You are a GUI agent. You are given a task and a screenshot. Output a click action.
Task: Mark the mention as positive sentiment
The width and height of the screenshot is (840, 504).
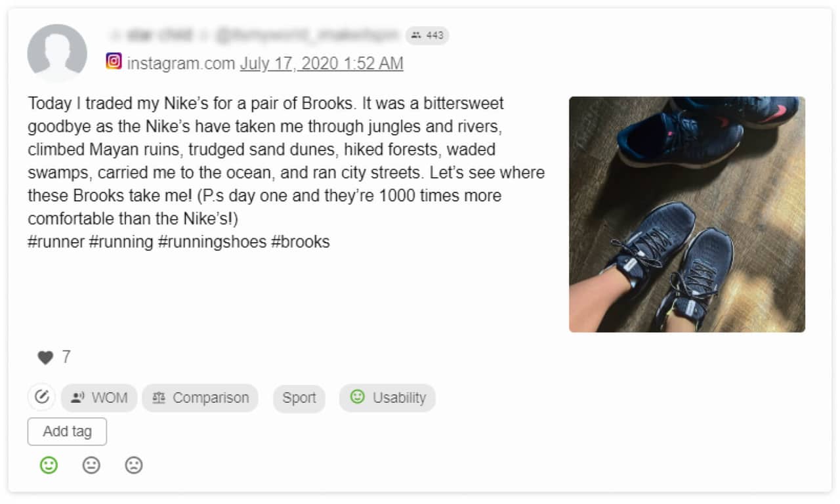[49, 465]
